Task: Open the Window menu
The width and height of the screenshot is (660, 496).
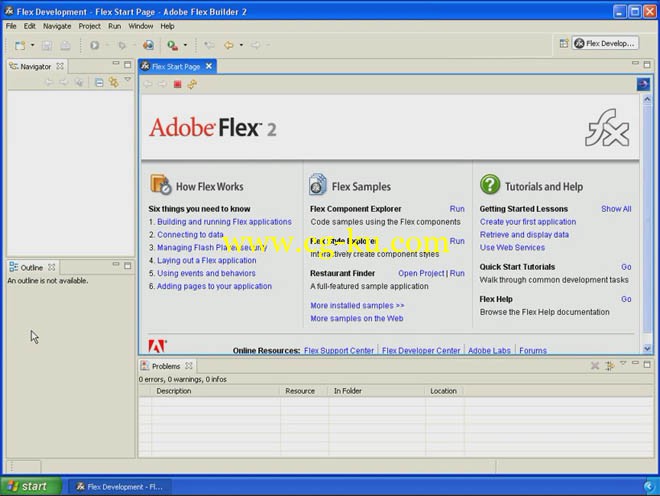Action: (141, 26)
